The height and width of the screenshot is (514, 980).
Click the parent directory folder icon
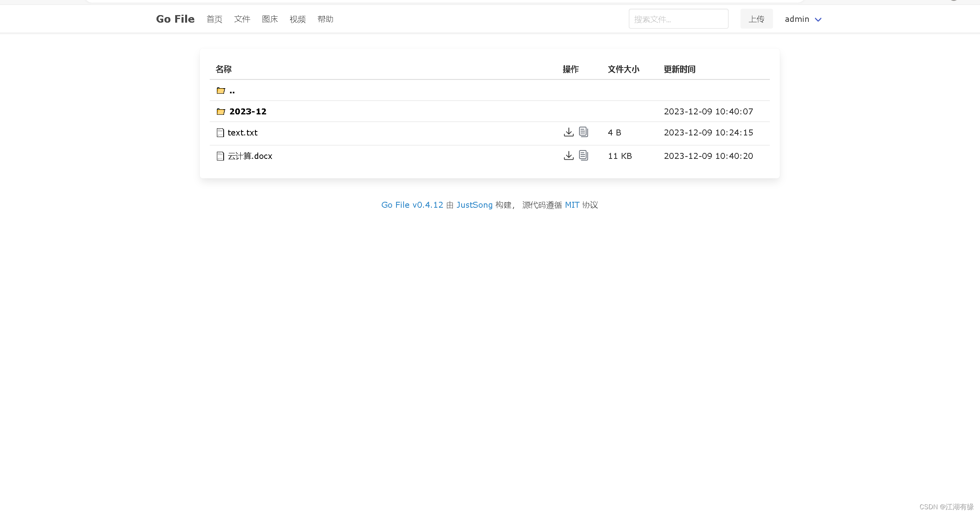coord(221,91)
